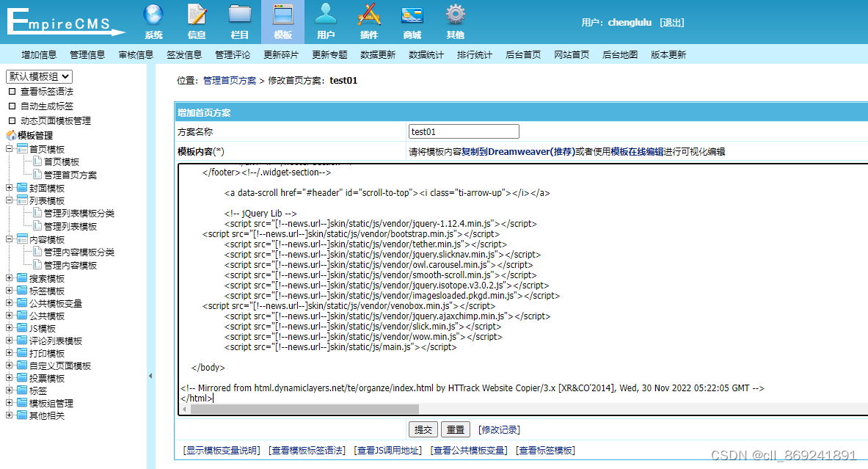Click the 重置 reset button
This screenshot has width=868, height=469.
pos(456,429)
